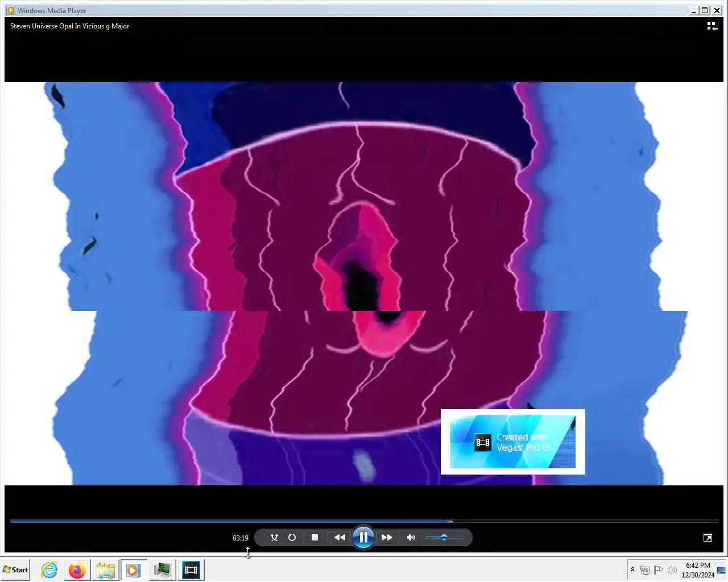Open the Action Center flag icon
This screenshot has height=582, width=728.
pyautogui.click(x=659, y=570)
